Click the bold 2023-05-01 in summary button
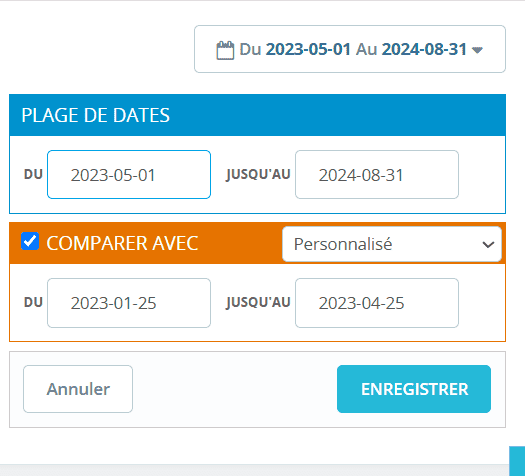Screen dimensions: 525x476 pyautogui.click(x=308, y=49)
